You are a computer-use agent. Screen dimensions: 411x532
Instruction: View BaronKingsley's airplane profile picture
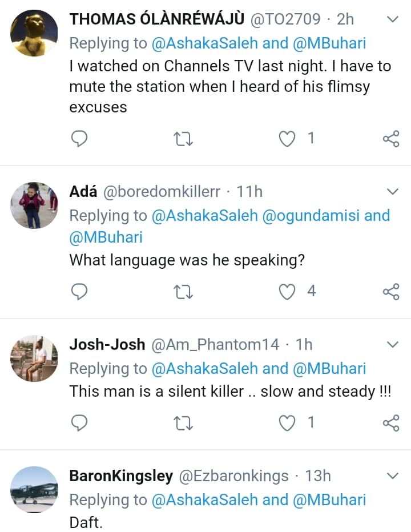tap(34, 489)
